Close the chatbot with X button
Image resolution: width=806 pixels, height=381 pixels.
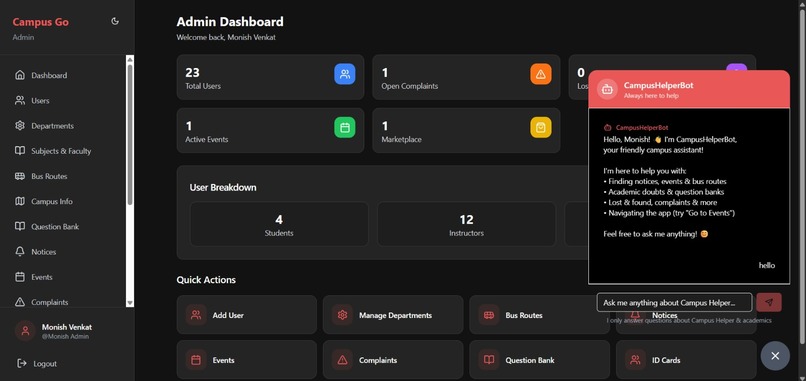(x=775, y=356)
